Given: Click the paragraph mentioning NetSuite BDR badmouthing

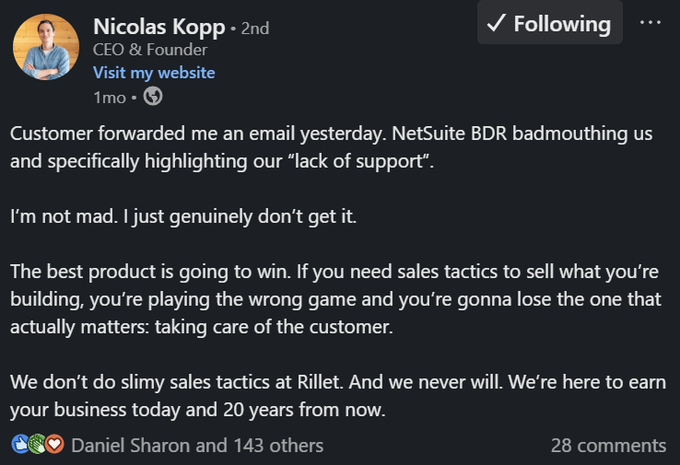Looking at the screenshot, I should pyautogui.click(x=331, y=147).
